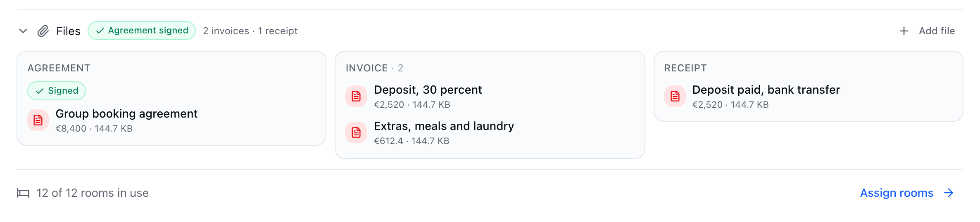Select Extras, meals and laundry invoice title
This screenshot has width=980, height=222.
pyautogui.click(x=444, y=126)
